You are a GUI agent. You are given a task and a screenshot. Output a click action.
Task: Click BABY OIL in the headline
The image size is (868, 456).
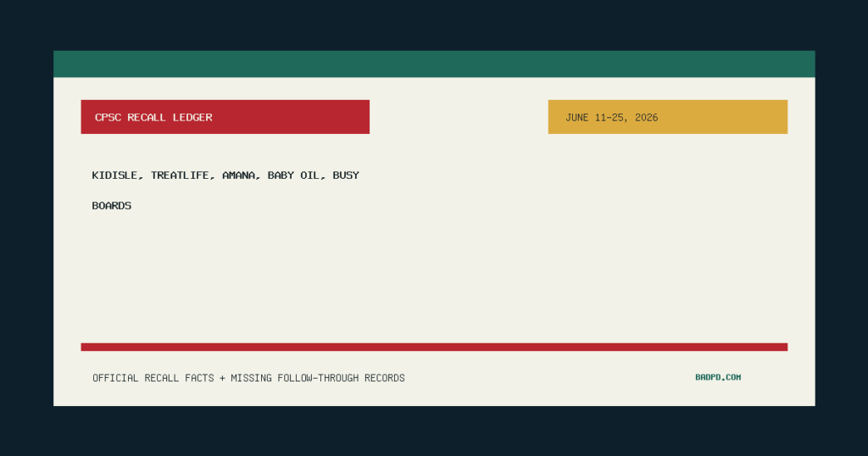[293, 175]
